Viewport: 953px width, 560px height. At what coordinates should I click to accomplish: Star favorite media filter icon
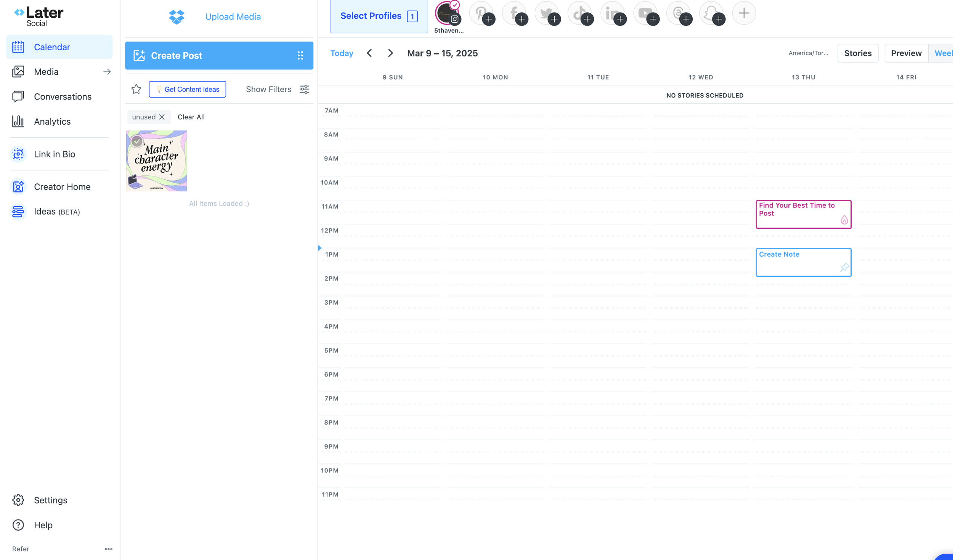136,89
